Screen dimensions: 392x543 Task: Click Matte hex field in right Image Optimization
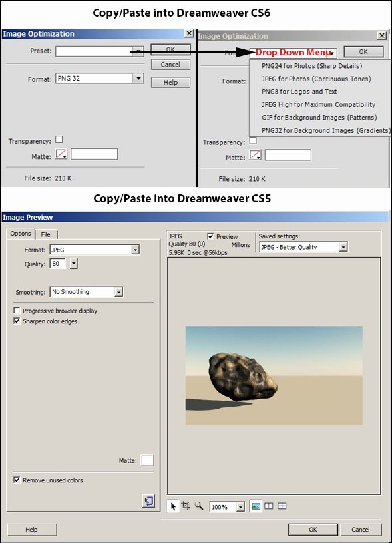[288, 155]
